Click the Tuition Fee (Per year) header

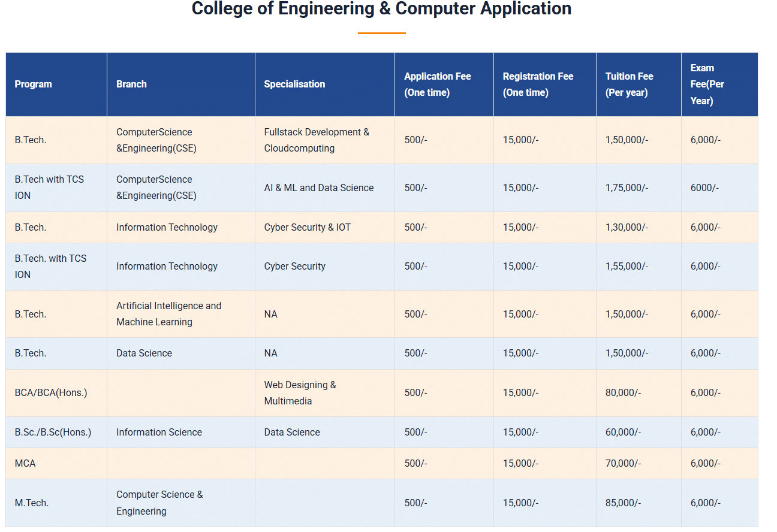629,84
